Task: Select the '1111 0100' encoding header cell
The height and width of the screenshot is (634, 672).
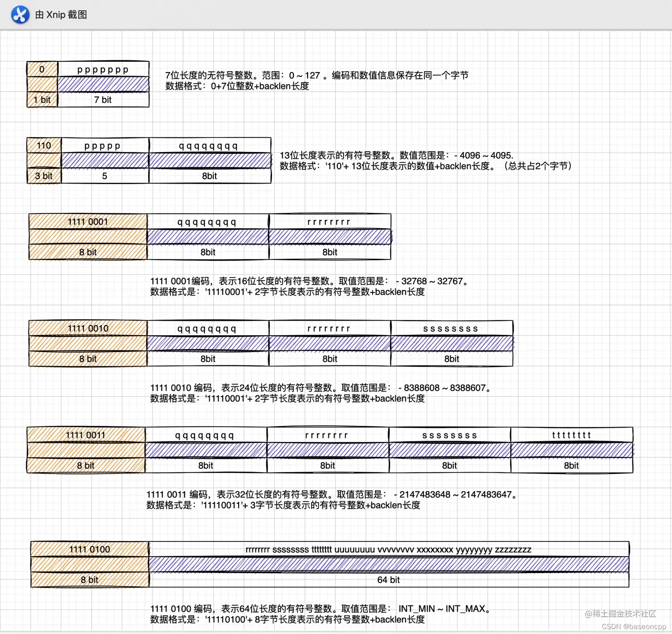Action: pos(90,550)
